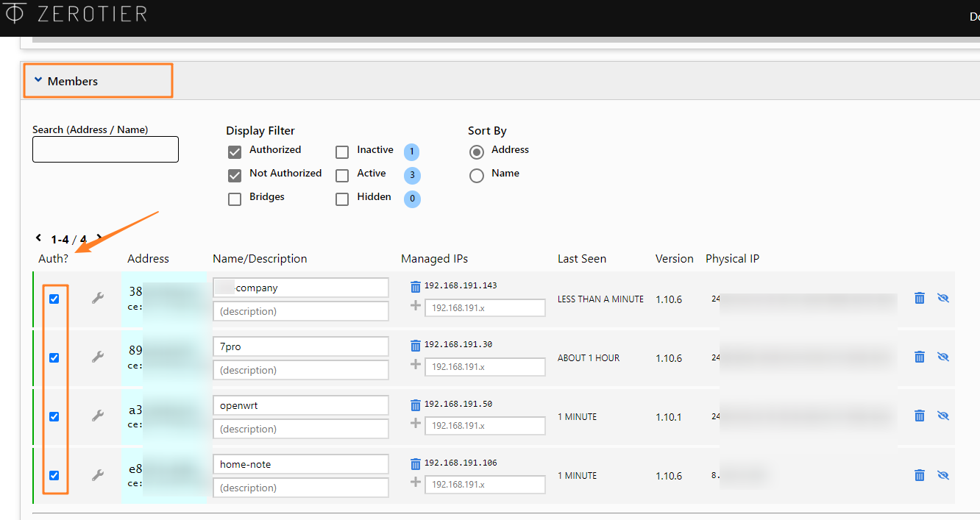Click description field under openwrt

(300, 429)
